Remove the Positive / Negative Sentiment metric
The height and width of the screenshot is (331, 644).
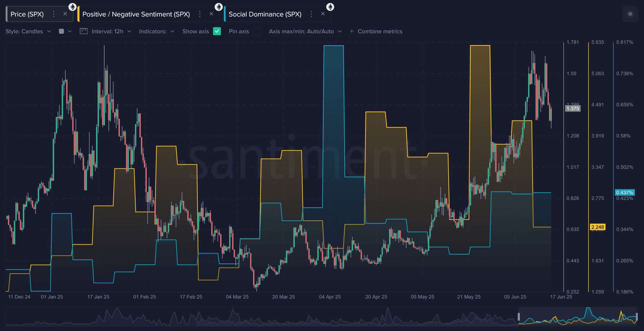pos(211,14)
